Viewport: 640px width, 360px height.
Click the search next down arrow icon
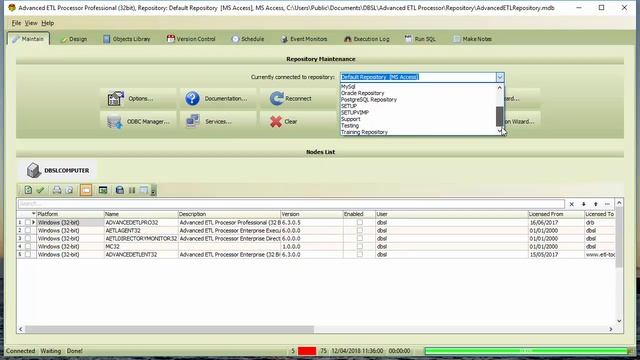pos(584,204)
